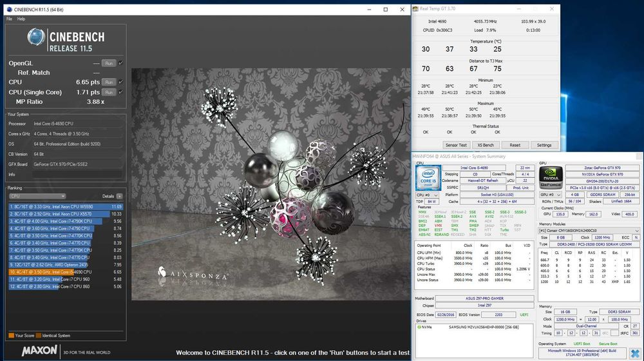Viewport: 644px width, 361px height.
Task: Open the File menu in Cinebench
Action: pos(9,19)
